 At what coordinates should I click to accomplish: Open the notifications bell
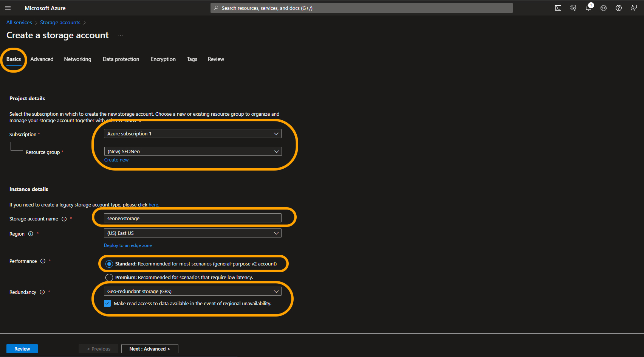click(588, 8)
